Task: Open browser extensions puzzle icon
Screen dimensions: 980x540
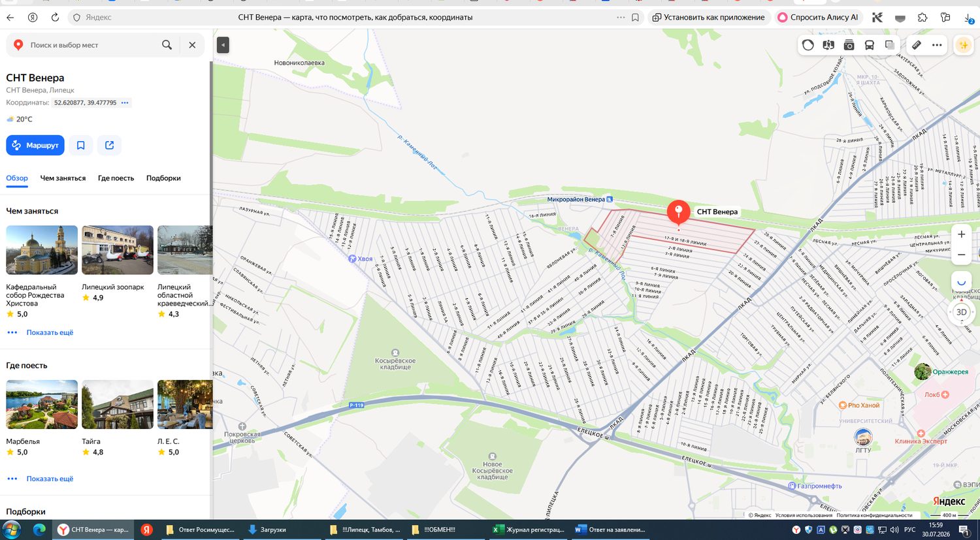Action: point(923,18)
